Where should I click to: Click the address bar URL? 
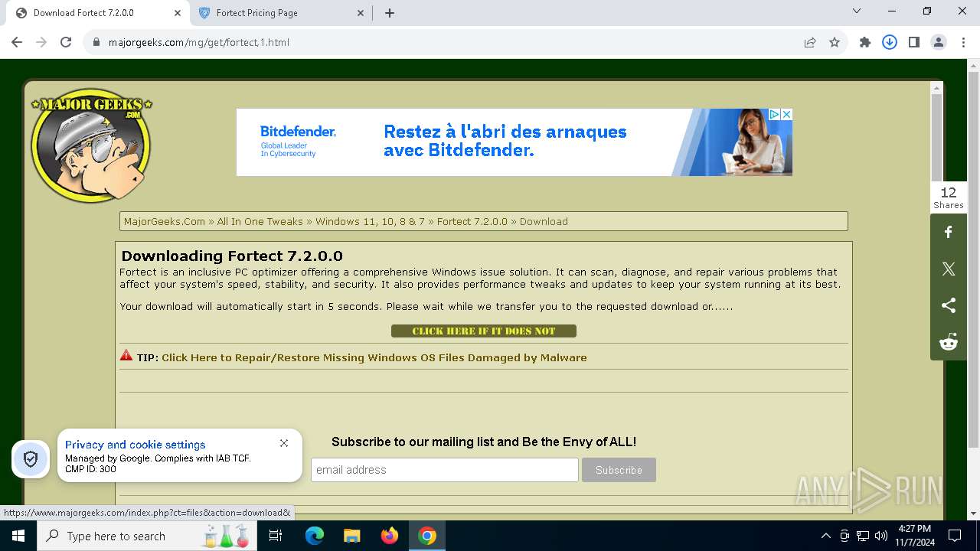point(199,42)
